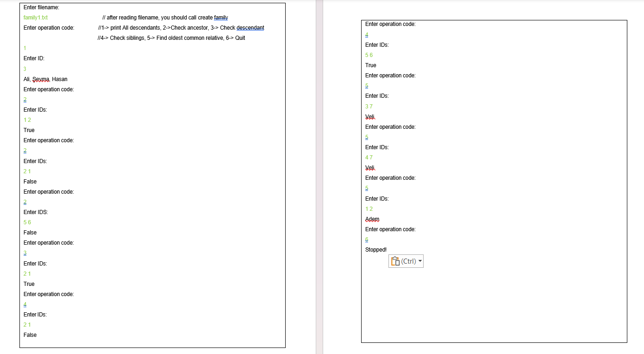Click the red-underlined word Adem

tap(371, 219)
